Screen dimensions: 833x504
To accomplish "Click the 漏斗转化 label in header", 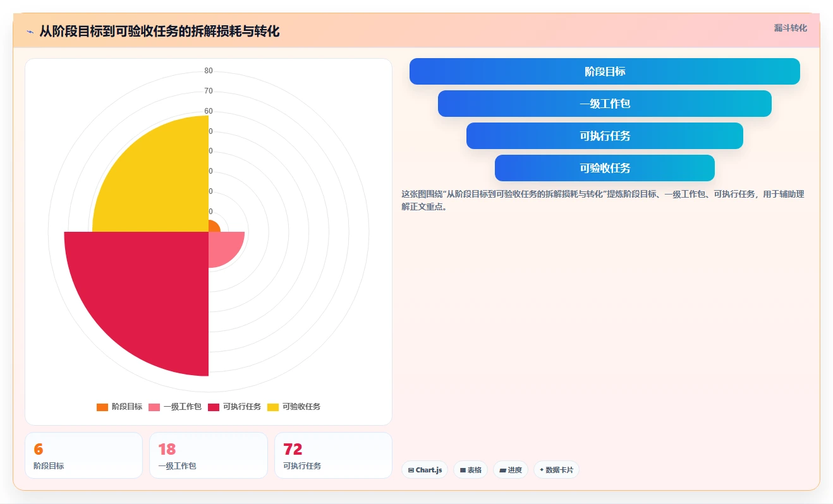I will coord(790,28).
